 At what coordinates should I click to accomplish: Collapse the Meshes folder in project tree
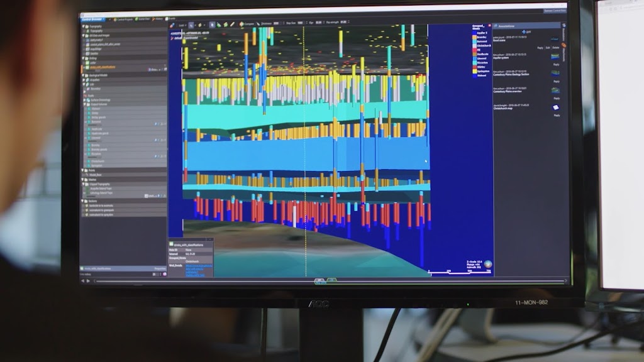coord(82,179)
